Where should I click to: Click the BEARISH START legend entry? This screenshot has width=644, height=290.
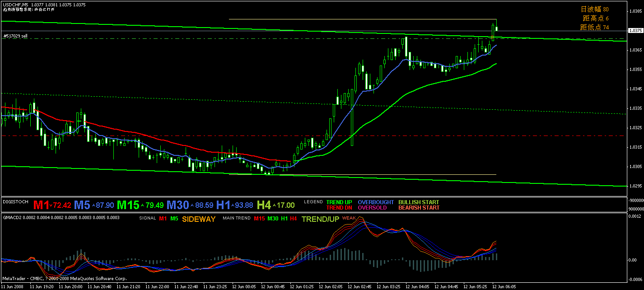click(x=419, y=208)
